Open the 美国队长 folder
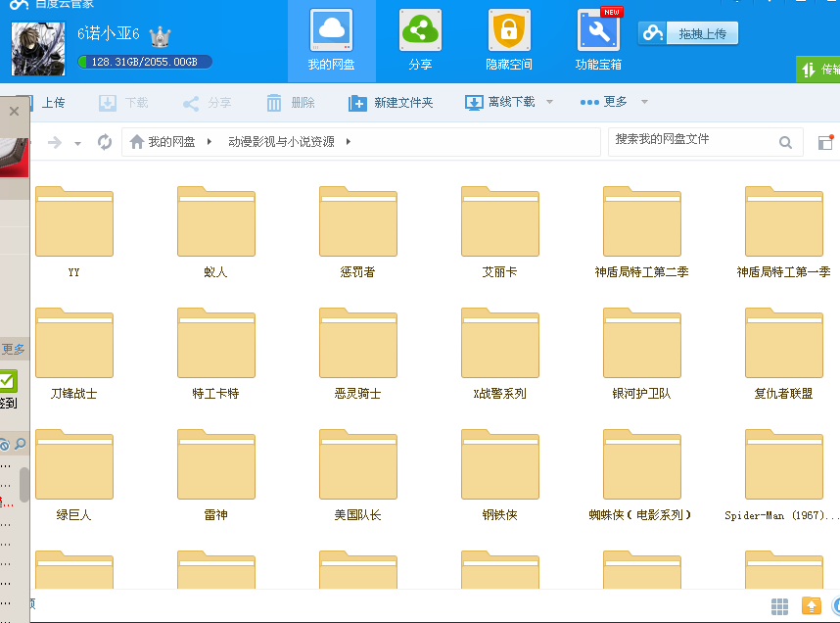 tap(358, 475)
